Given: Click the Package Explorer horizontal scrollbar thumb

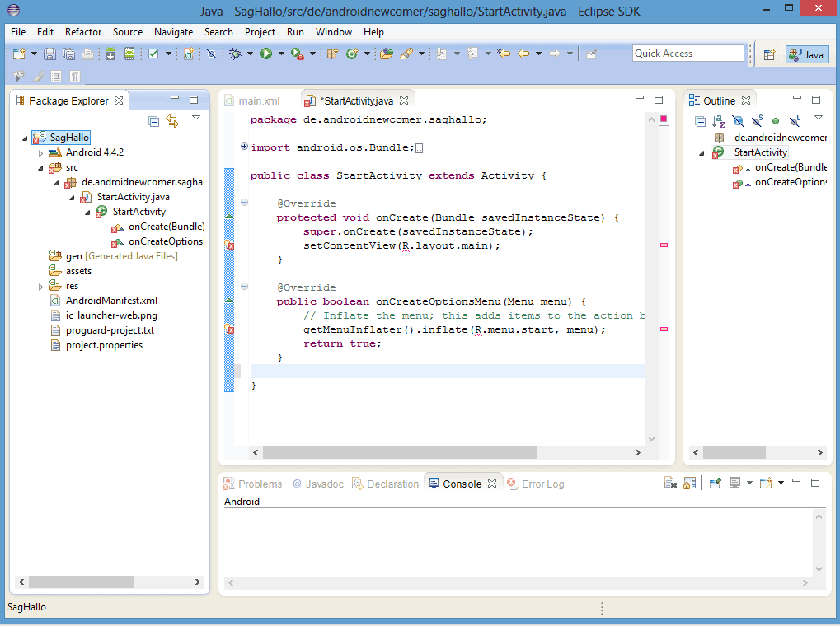Looking at the screenshot, I should pyautogui.click(x=82, y=582).
